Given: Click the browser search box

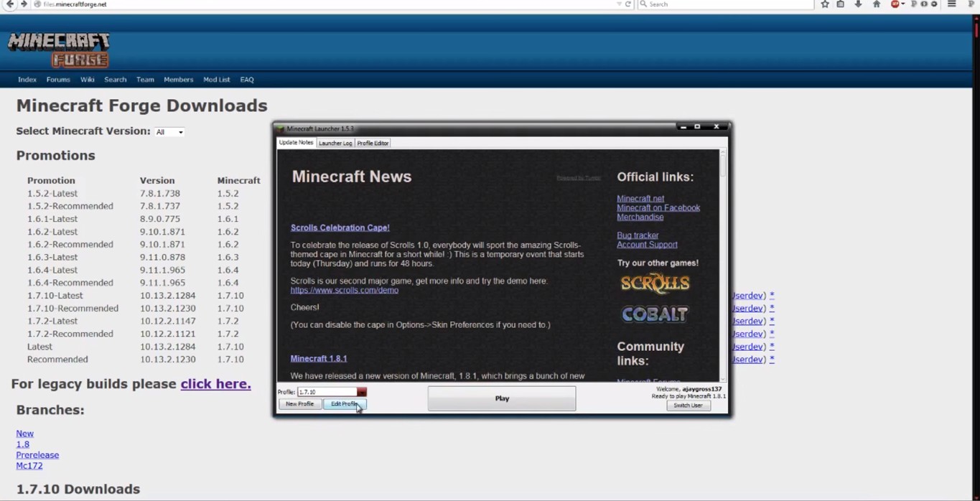Looking at the screenshot, I should tap(725, 4).
